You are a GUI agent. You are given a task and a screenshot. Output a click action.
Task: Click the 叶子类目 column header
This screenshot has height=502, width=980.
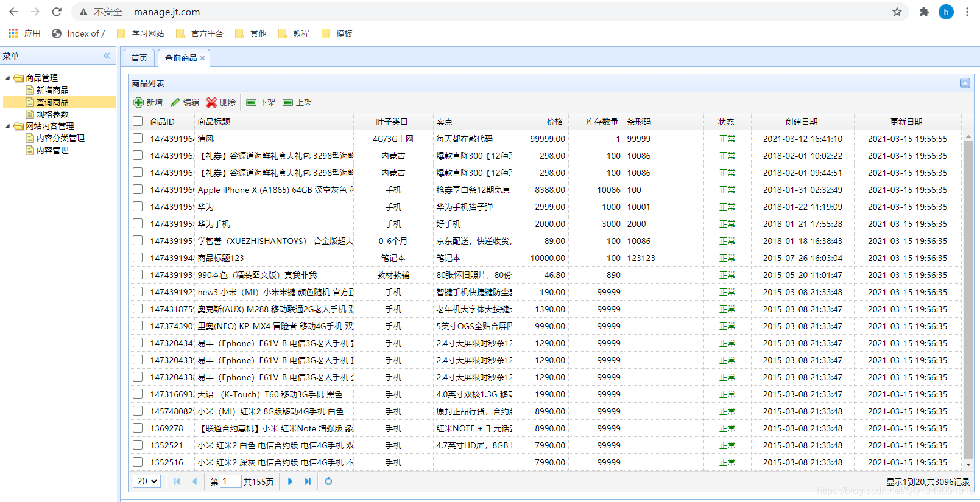tap(393, 122)
